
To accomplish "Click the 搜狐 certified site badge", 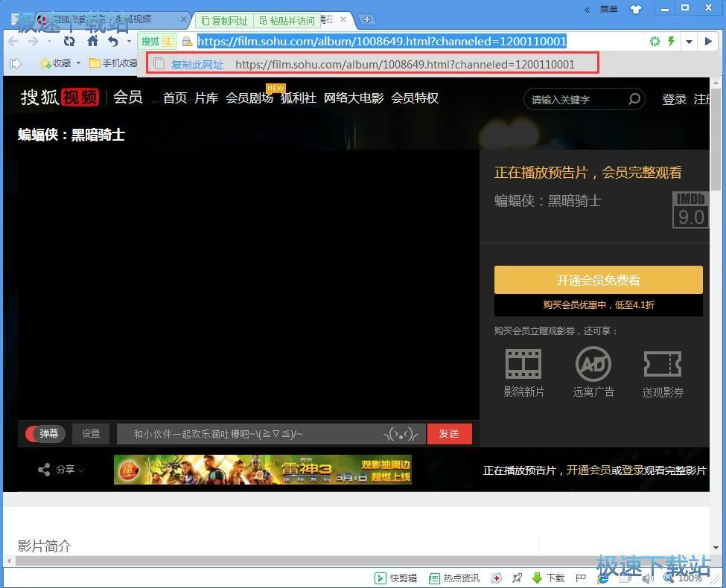I will (x=156, y=42).
